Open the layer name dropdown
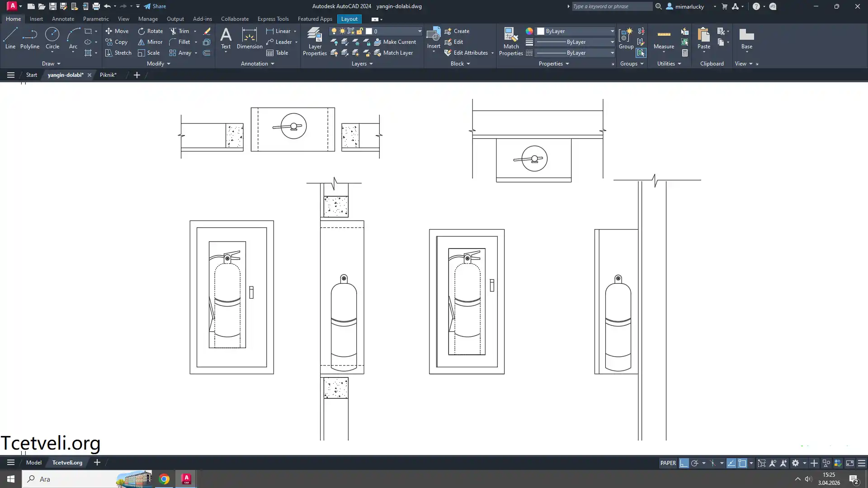868x488 pixels. (x=420, y=31)
